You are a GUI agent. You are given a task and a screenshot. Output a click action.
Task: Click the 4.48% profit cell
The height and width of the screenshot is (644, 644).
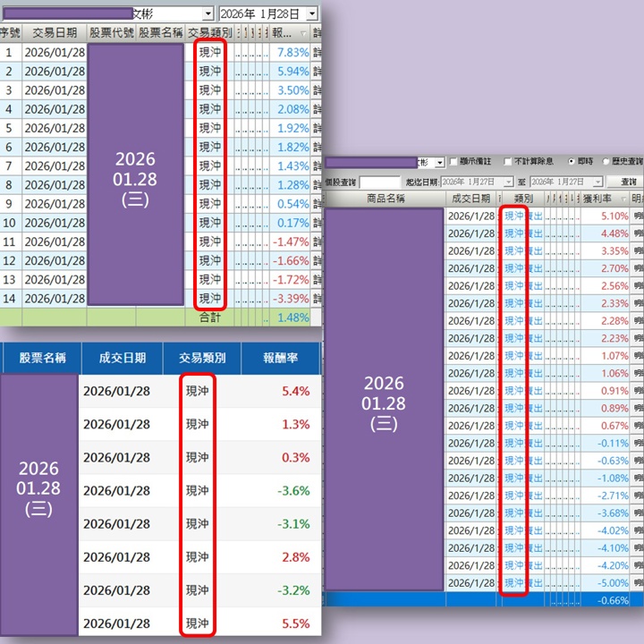605,233
